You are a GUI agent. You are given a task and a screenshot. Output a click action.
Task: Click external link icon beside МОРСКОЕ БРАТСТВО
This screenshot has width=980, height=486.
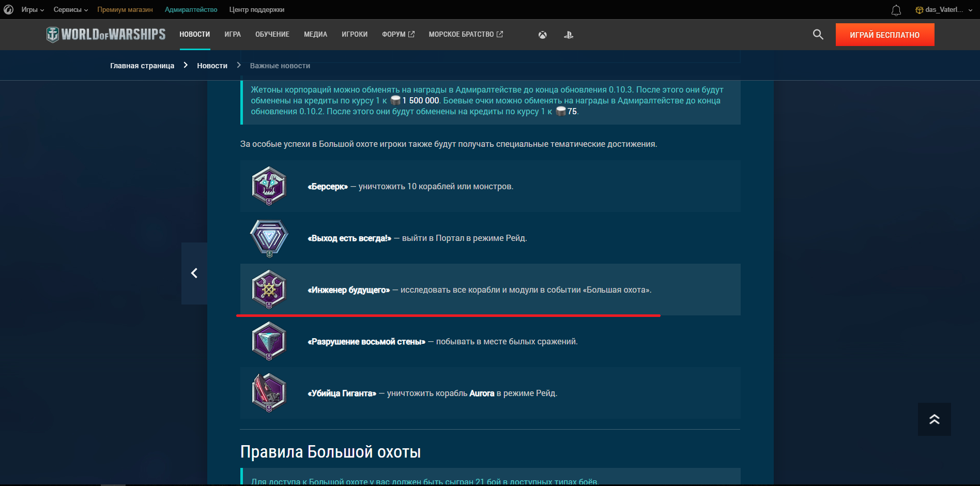click(500, 34)
